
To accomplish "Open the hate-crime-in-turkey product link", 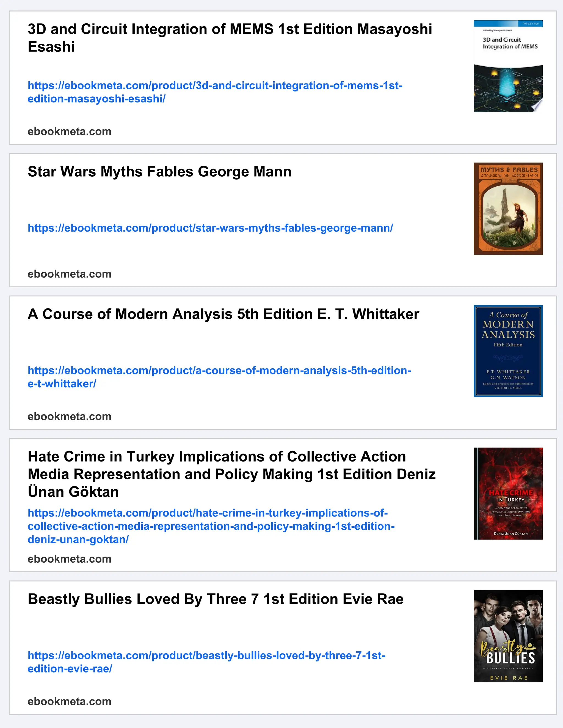I will coord(211,526).
